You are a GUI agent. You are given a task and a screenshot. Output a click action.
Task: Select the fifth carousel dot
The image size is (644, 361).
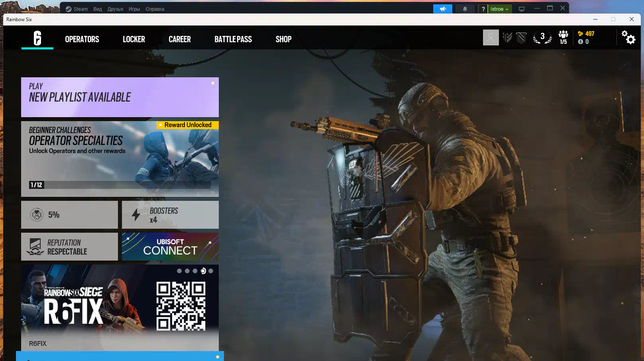[211, 271]
